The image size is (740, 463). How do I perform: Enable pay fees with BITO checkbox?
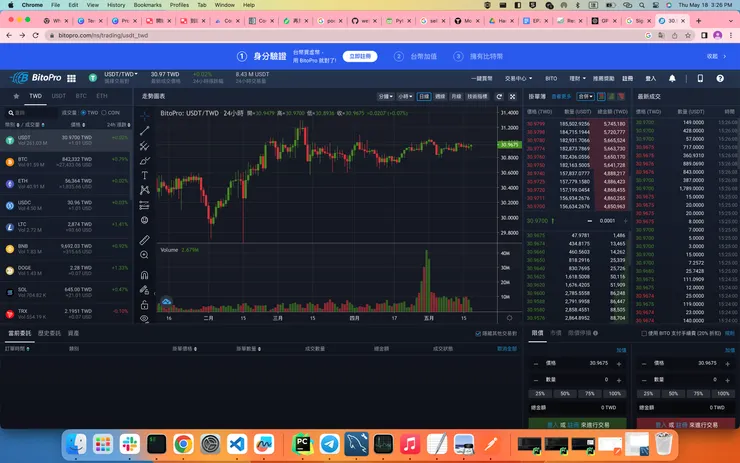click(x=644, y=333)
